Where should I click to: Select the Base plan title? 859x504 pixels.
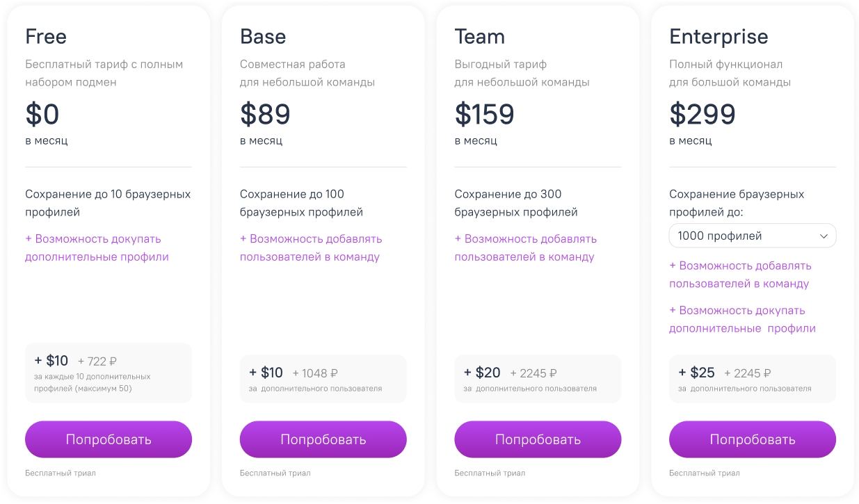coord(263,36)
